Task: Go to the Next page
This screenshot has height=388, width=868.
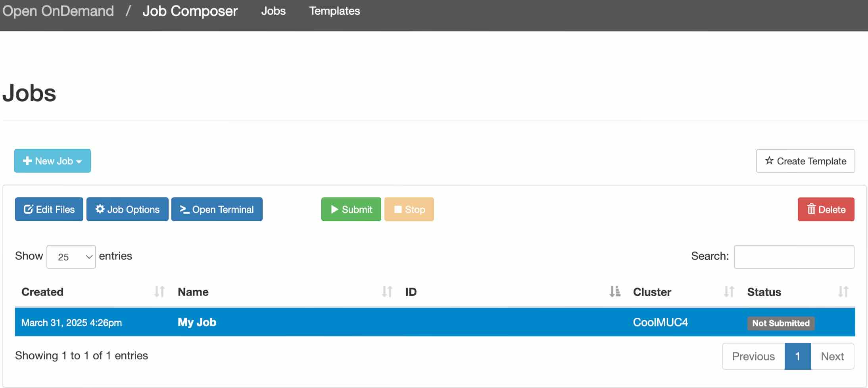Action: pos(832,356)
